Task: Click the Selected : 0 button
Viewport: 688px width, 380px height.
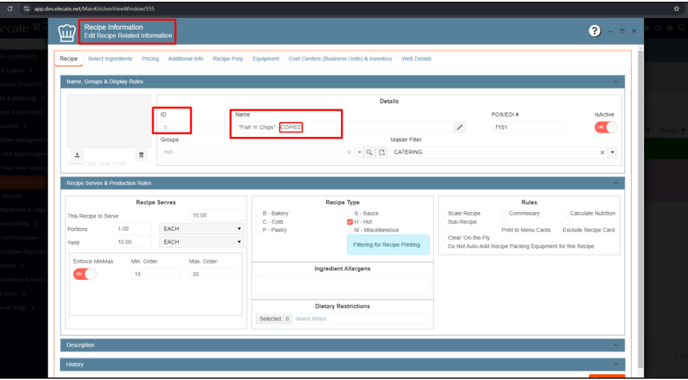Action: pyautogui.click(x=274, y=319)
